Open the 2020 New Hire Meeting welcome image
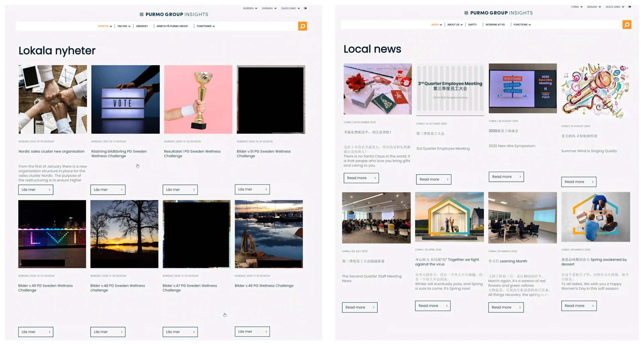644x345 pixels. click(523, 88)
